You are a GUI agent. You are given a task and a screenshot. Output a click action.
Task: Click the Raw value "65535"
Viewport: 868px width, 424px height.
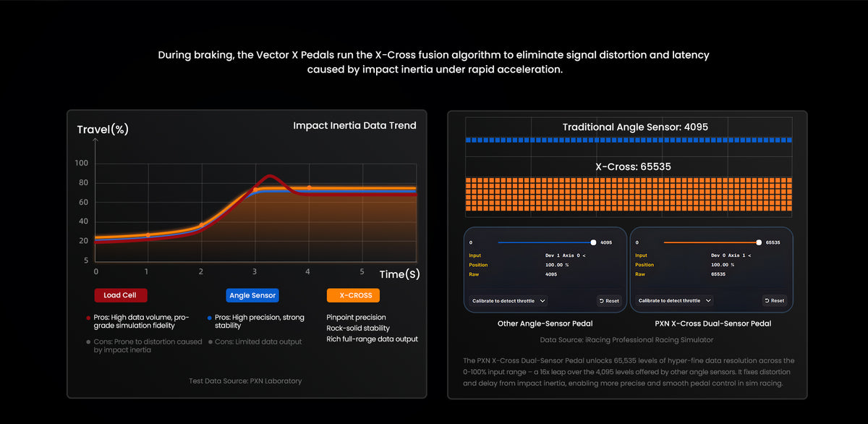718,274
